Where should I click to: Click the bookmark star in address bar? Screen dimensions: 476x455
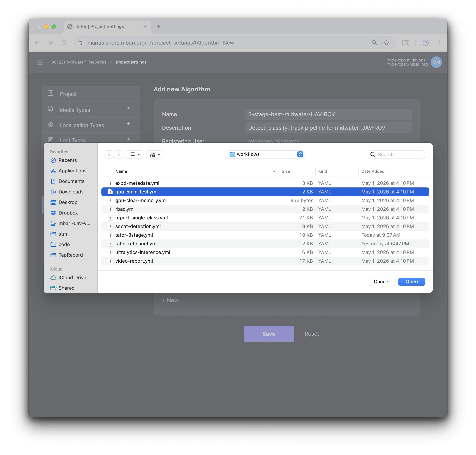[x=387, y=43]
